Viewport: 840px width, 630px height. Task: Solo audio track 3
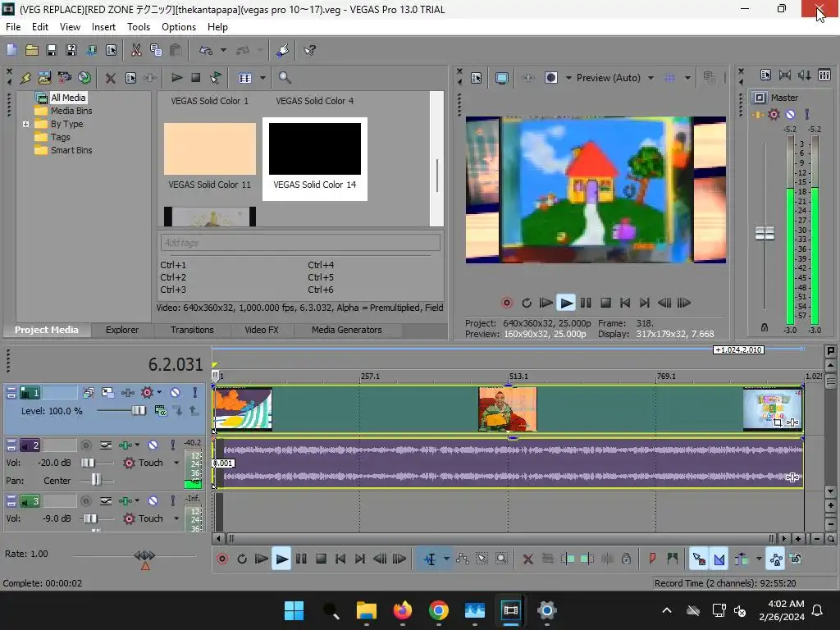point(172,501)
